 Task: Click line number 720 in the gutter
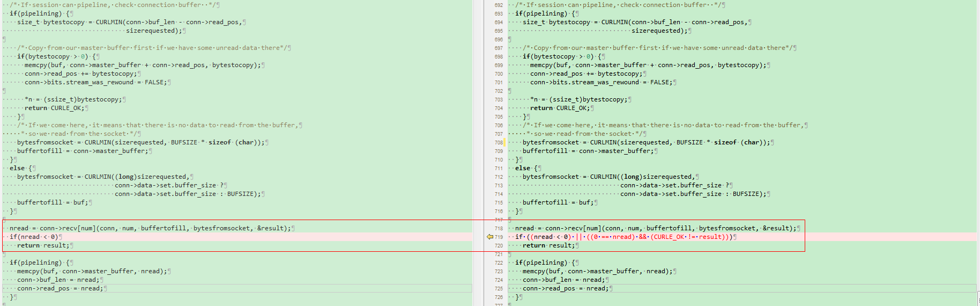499,245
